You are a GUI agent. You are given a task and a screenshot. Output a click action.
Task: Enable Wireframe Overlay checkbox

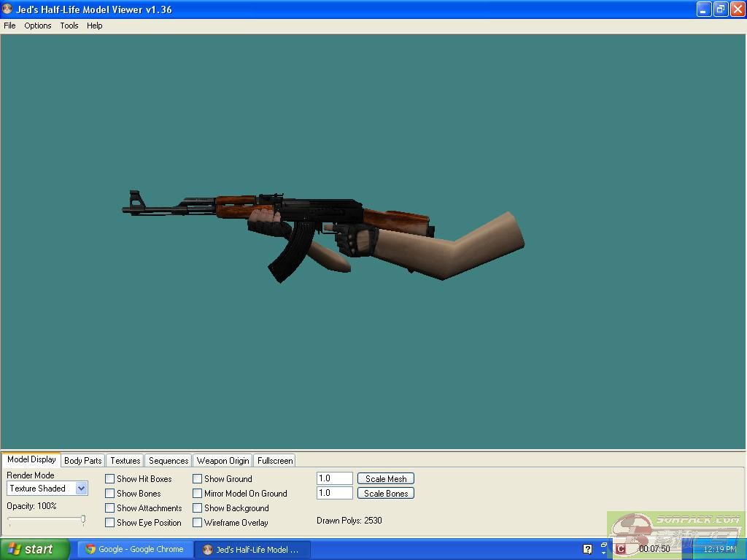197,522
